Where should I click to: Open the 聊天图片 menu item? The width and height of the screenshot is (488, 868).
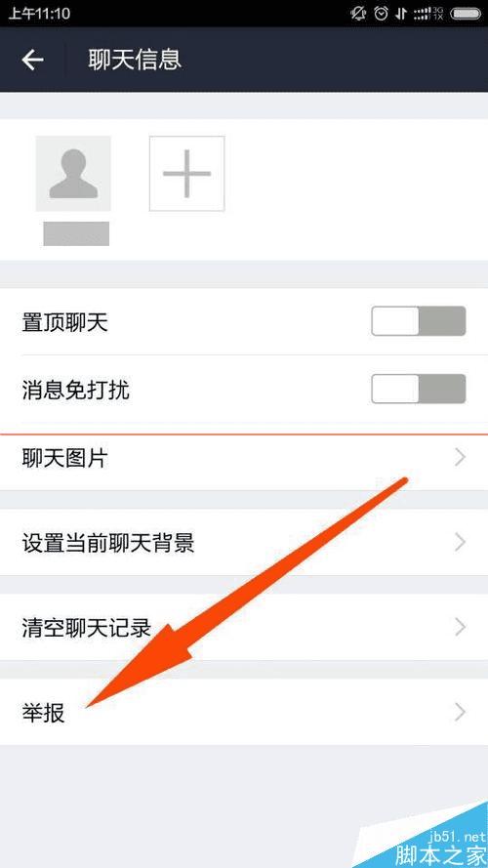coord(244,458)
